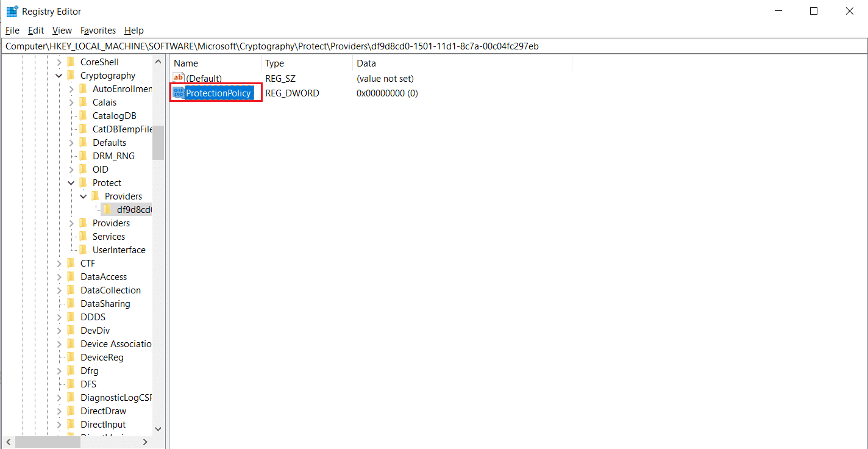Select the DiagnosticLogCSP tree item label
Image resolution: width=868 pixels, height=449 pixels.
coord(116,398)
